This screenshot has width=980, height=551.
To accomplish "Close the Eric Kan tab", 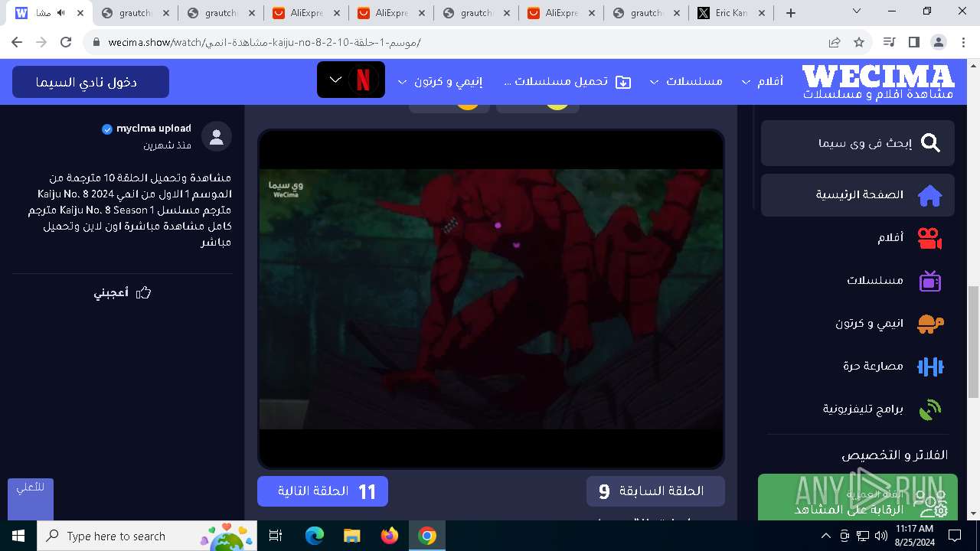I will (760, 13).
